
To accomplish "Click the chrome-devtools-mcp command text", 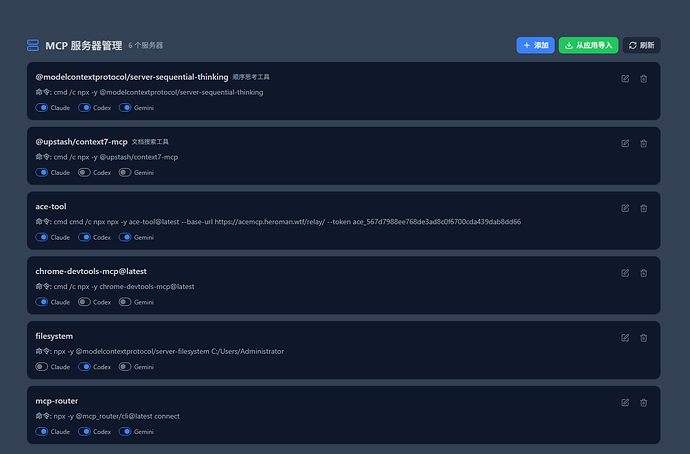I will pyautogui.click(x=115, y=286).
